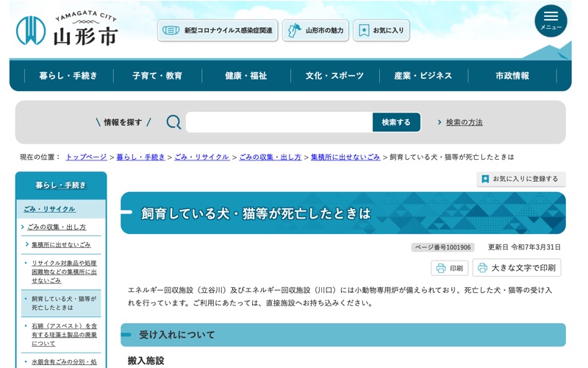Click the 搬入施設 subheading
Screen dimensions: 588x368
[x=146, y=361]
